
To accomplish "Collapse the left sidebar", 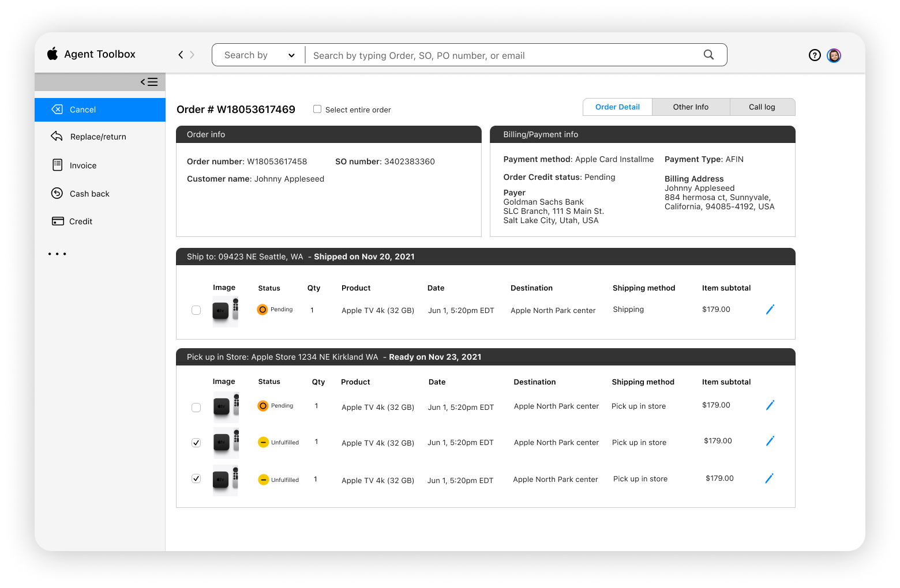I will (x=148, y=81).
